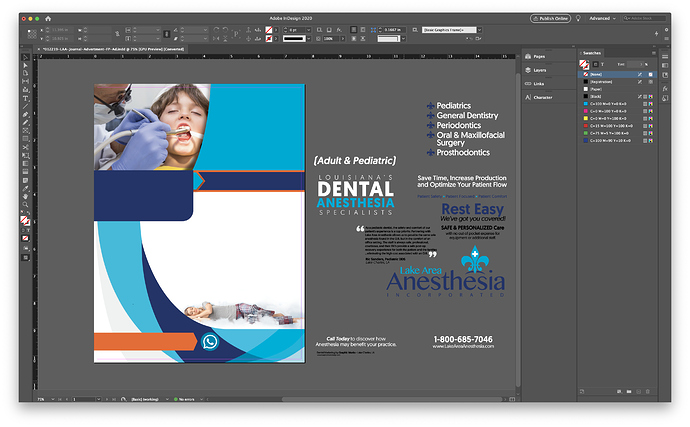Image resolution: width=690 pixels, height=427 pixels.
Task: Select the [None] swatch
Action: (x=617, y=74)
